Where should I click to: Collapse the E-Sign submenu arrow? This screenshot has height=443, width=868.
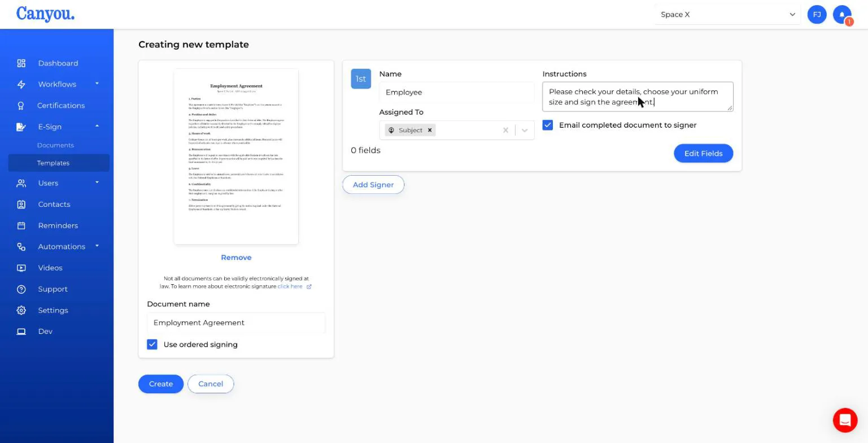tap(97, 126)
